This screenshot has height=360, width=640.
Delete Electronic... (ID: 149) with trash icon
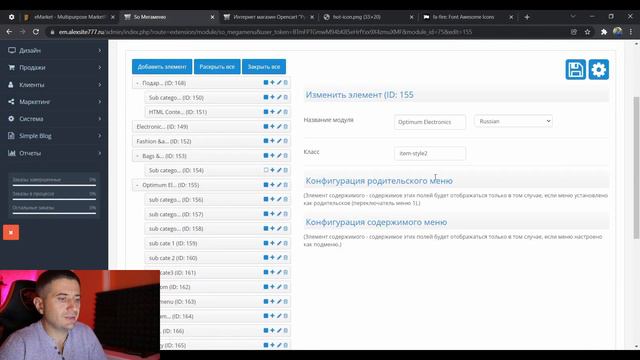pos(286,126)
